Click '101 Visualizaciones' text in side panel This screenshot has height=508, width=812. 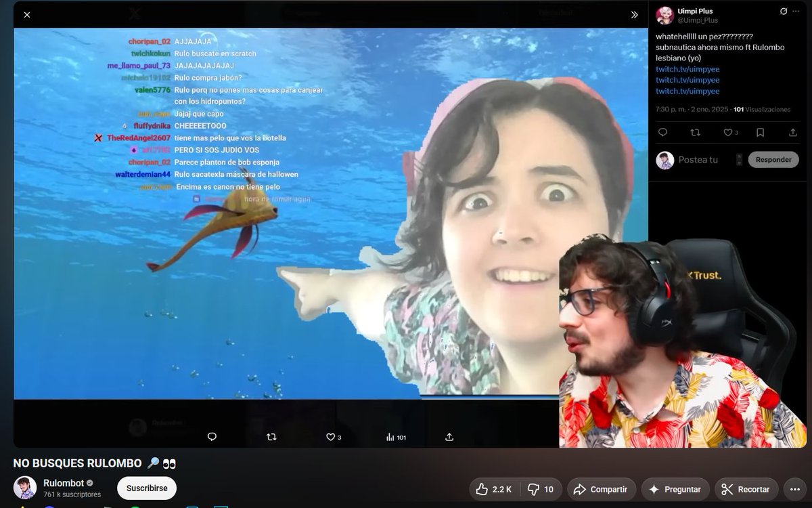coord(762,109)
